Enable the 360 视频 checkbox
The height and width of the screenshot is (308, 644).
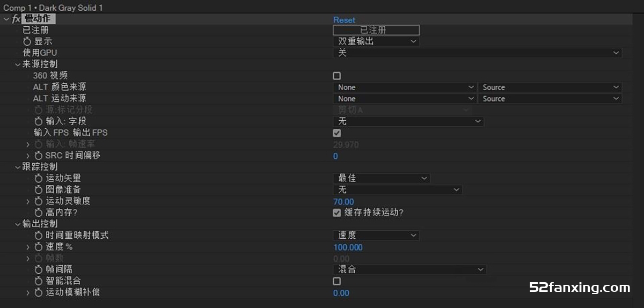click(x=337, y=76)
